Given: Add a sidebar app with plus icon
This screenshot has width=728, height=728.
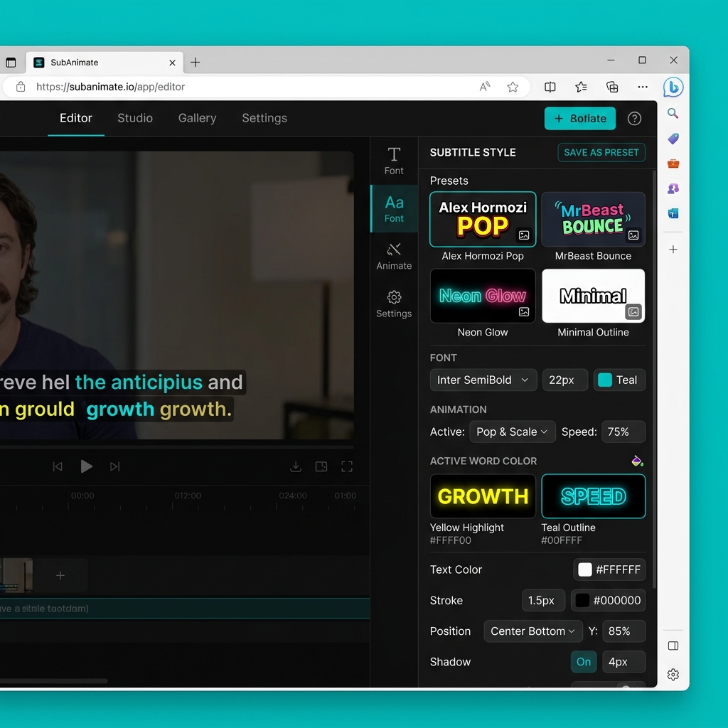Looking at the screenshot, I should click(673, 250).
